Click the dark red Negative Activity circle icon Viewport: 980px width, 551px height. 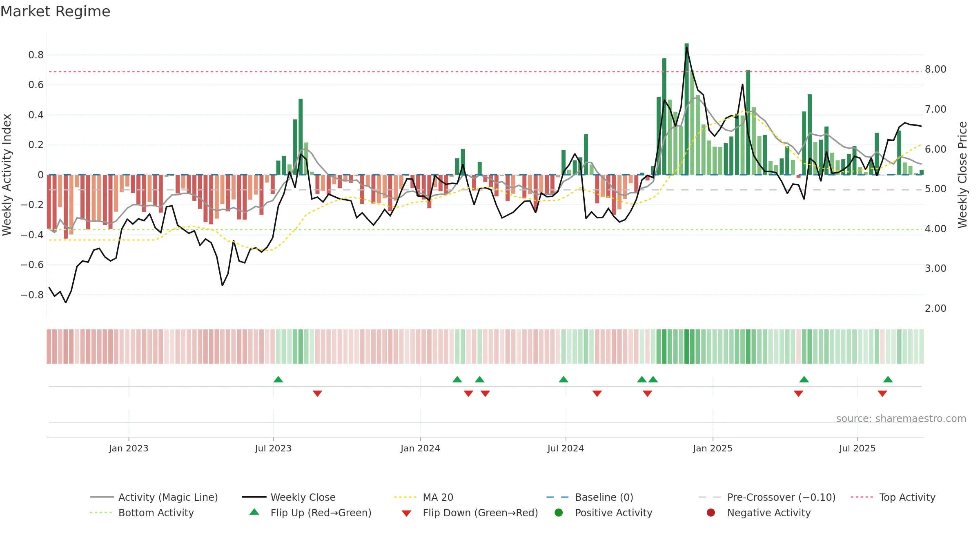711,513
